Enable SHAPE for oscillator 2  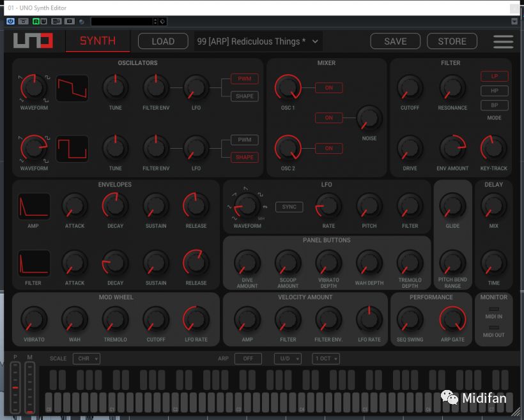coord(245,157)
